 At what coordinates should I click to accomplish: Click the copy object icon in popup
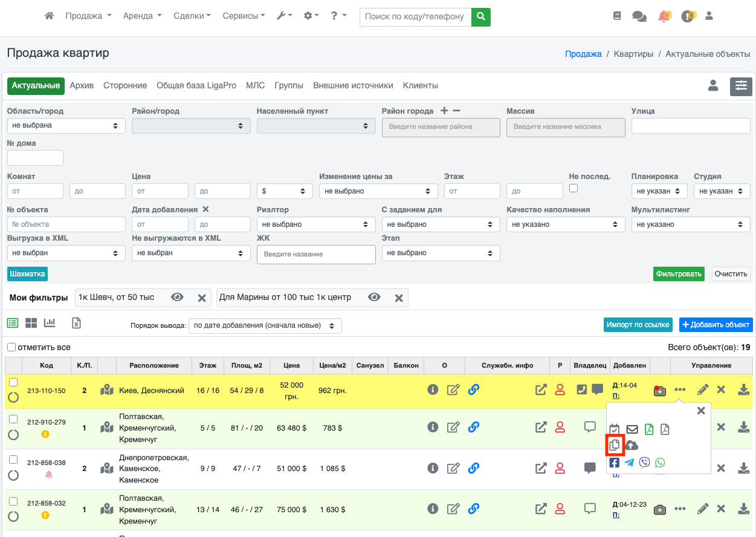click(615, 445)
